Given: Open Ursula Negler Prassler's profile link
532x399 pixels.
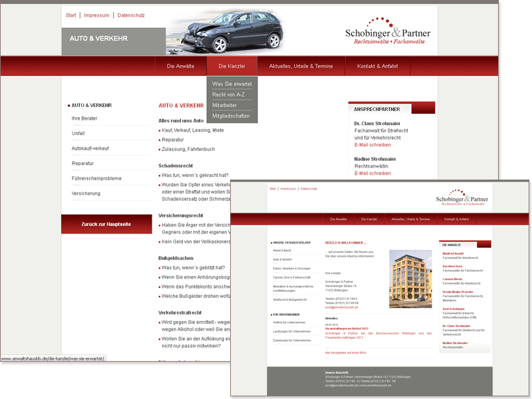Looking at the screenshot, I should tap(458, 292).
